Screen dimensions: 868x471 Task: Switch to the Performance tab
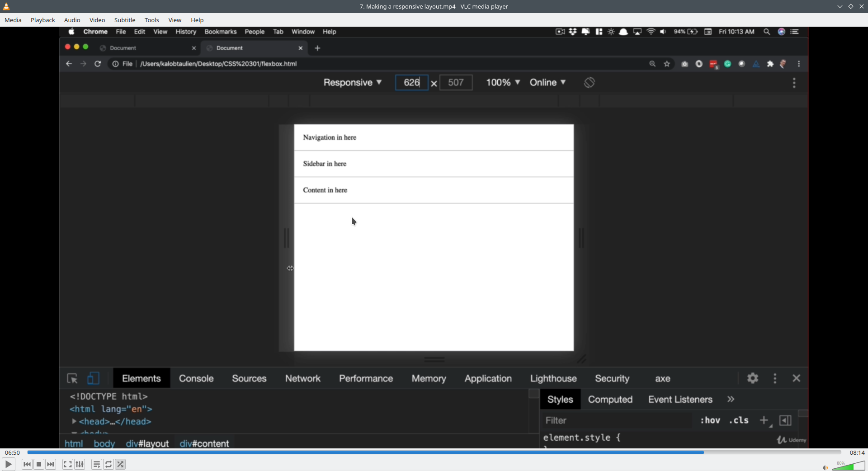(x=366, y=378)
